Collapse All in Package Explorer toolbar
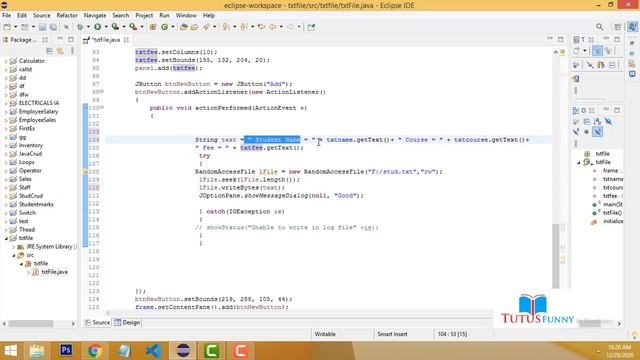Image resolution: width=640 pixels, height=360 pixels. pyautogui.click(x=49, y=51)
